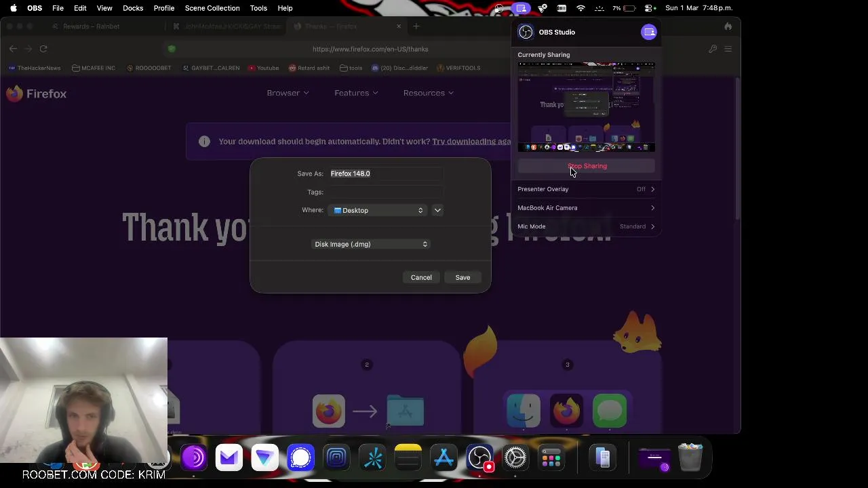The image size is (868, 488).
Task: Open the Browser dropdown on Firefox page
Action: click(x=288, y=93)
